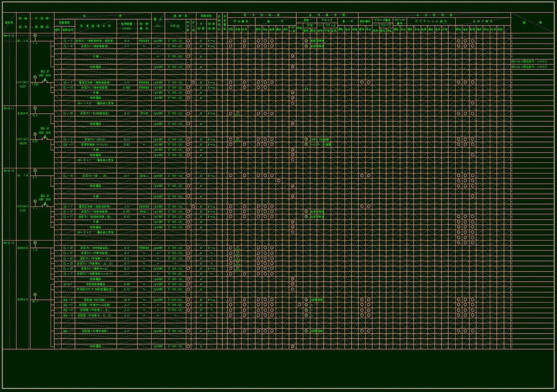Click the "GM4-0" feeder label
The image size is (557, 392).
coord(23,299)
